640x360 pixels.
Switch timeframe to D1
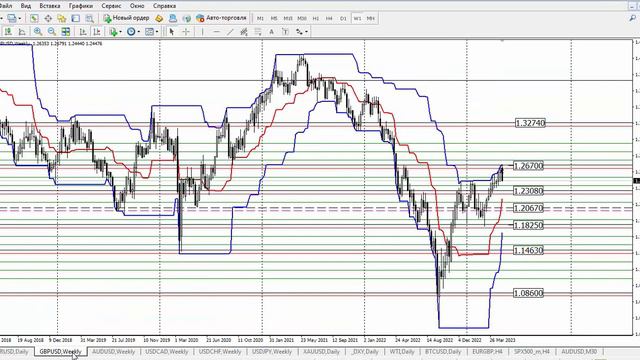click(x=343, y=18)
